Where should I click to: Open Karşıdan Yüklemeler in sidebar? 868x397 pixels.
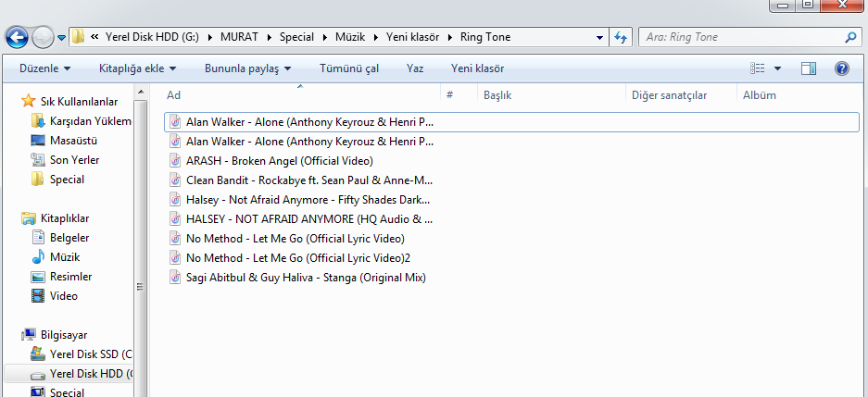(x=91, y=121)
